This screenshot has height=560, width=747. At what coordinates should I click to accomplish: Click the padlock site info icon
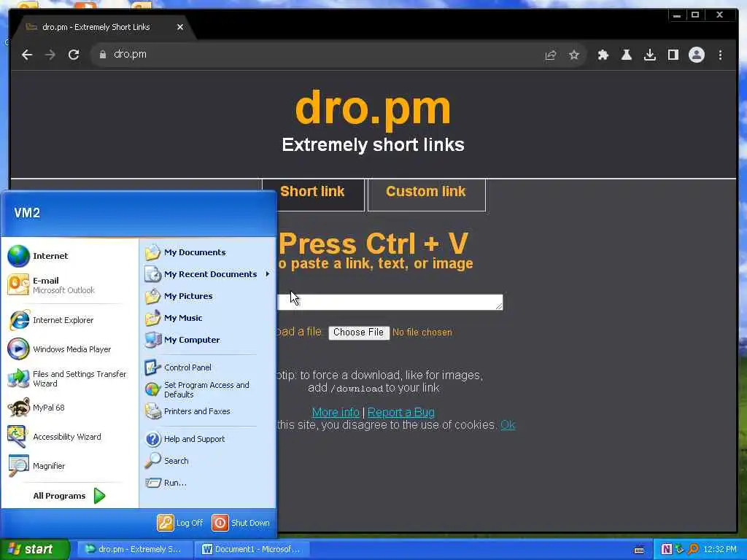click(102, 55)
